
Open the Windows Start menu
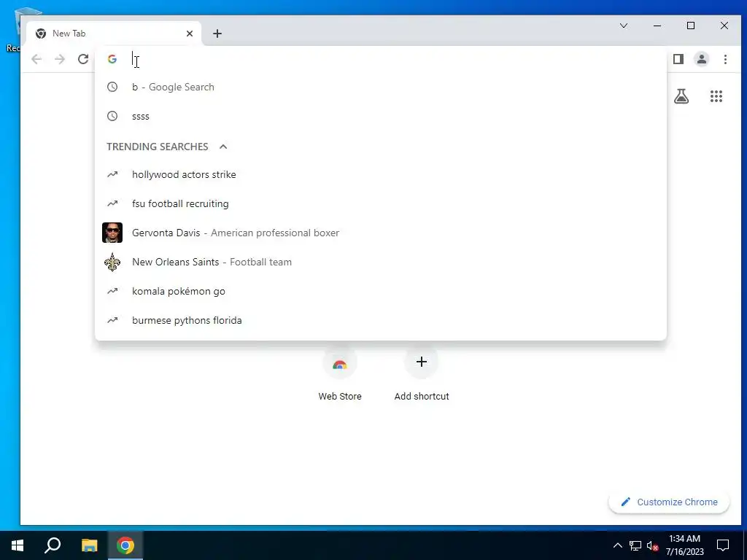(18, 545)
